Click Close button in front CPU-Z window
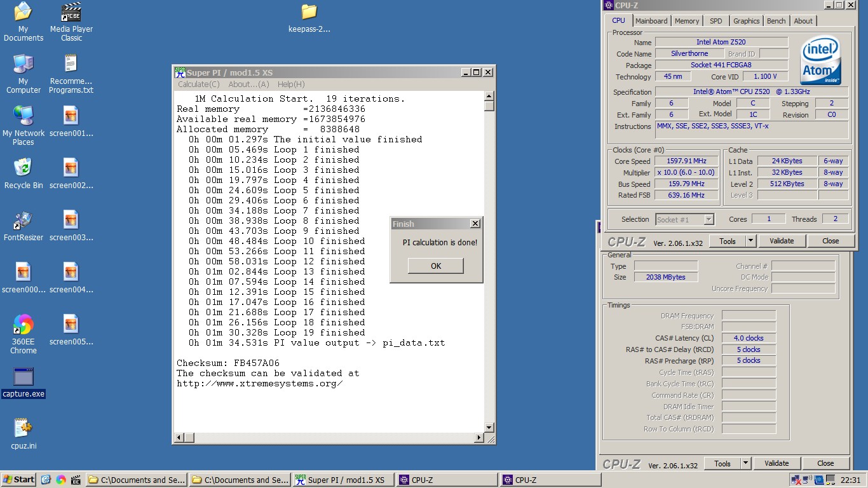Screen dimensions: 868x488 click(x=831, y=241)
